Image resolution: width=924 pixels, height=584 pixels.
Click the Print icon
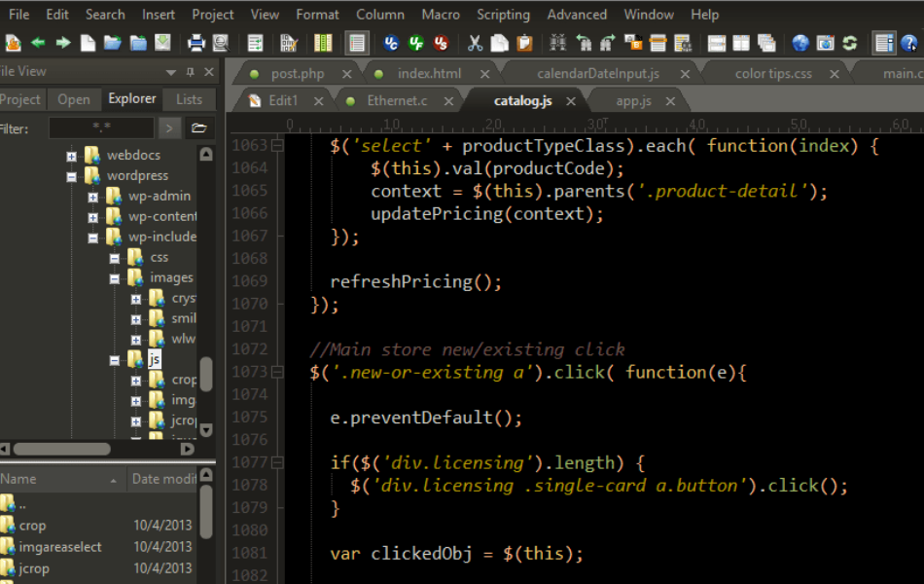[195, 43]
